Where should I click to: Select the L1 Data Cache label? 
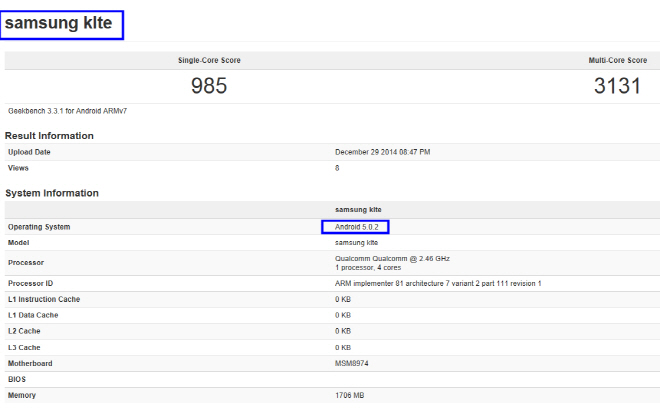pyautogui.click(x=33, y=315)
